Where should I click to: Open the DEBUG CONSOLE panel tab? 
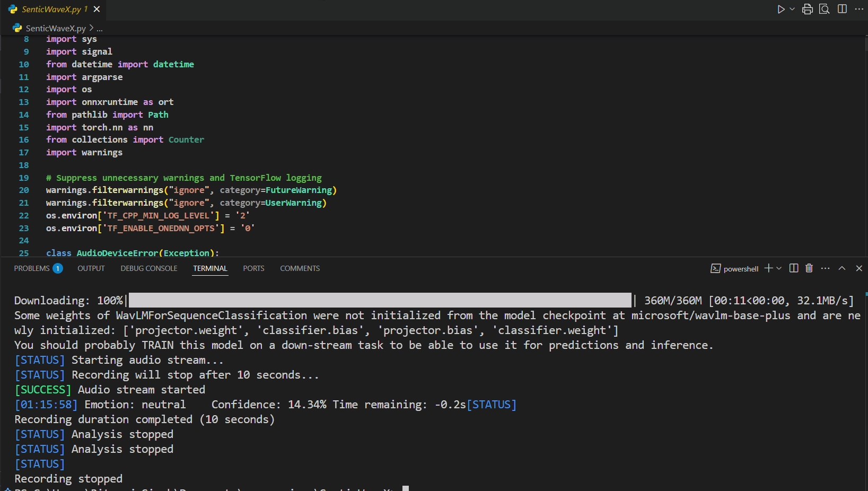pyautogui.click(x=149, y=268)
